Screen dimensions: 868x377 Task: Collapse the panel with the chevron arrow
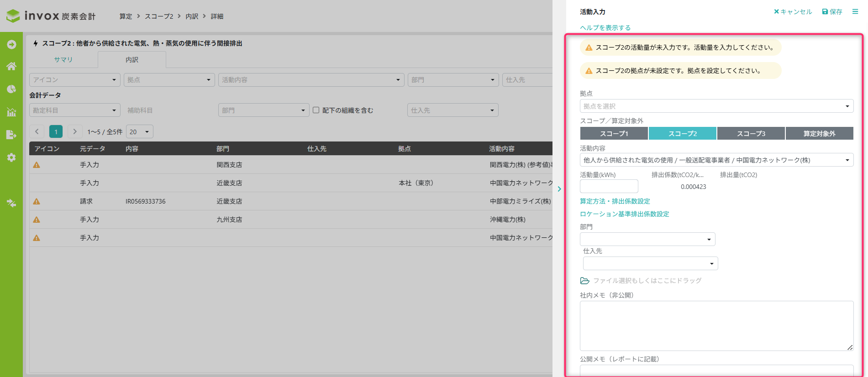pos(559,189)
